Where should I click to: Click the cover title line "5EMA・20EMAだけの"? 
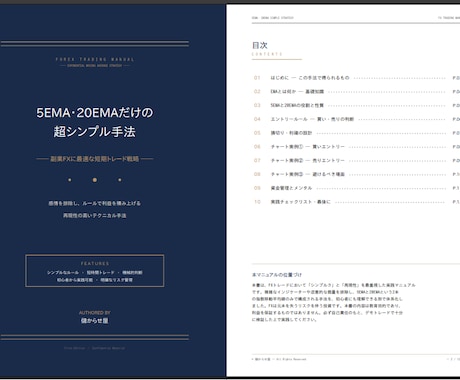[95, 113]
